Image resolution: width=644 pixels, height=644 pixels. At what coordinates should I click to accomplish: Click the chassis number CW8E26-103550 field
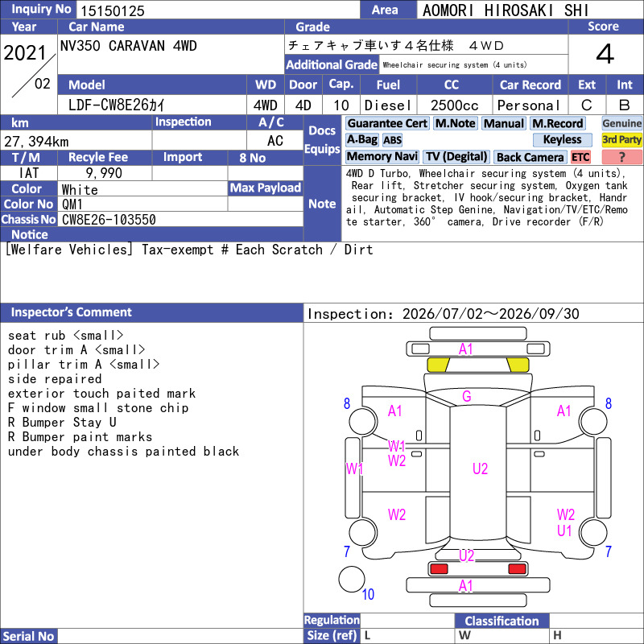pos(180,219)
